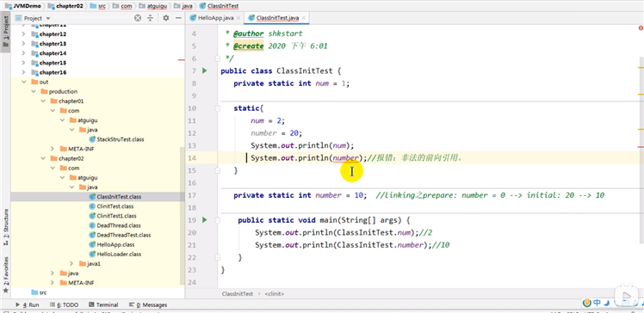Select StackStruTest.class file
The image size is (644, 313).
[116, 139]
